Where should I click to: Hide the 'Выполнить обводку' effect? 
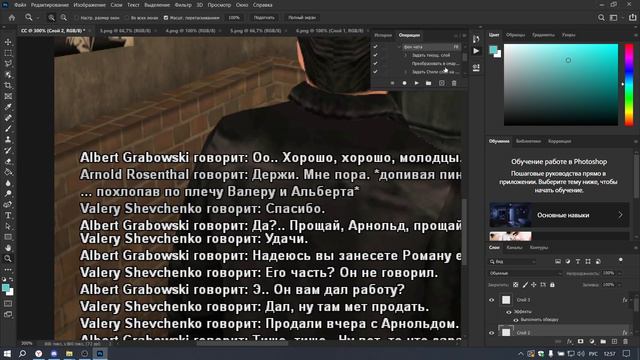pyautogui.click(x=516, y=320)
